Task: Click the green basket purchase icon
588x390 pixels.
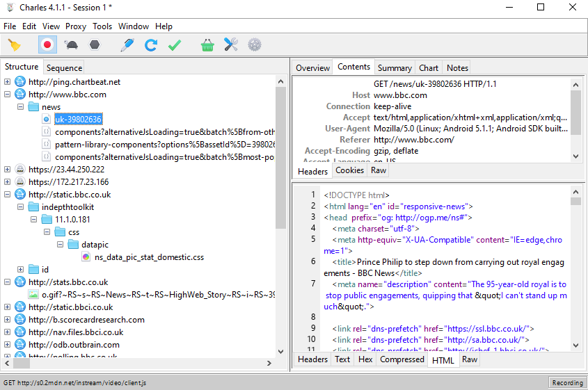Action: (x=207, y=45)
